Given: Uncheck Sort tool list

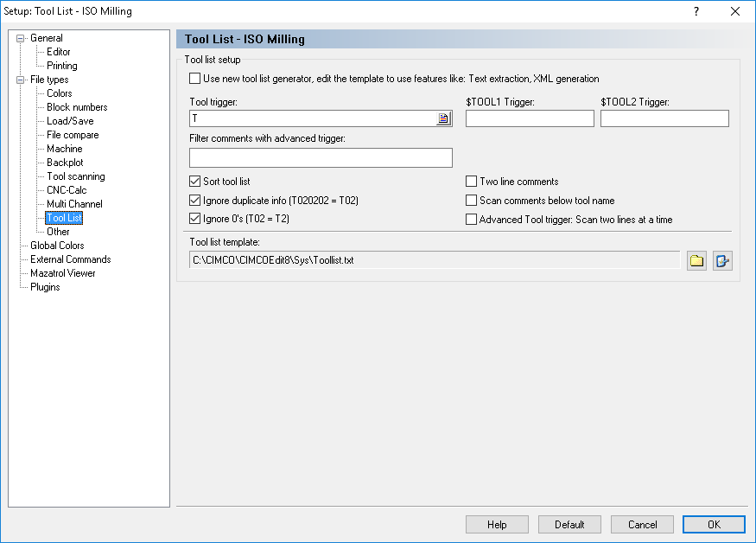Looking at the screenshot, I should tap(194, 181).
